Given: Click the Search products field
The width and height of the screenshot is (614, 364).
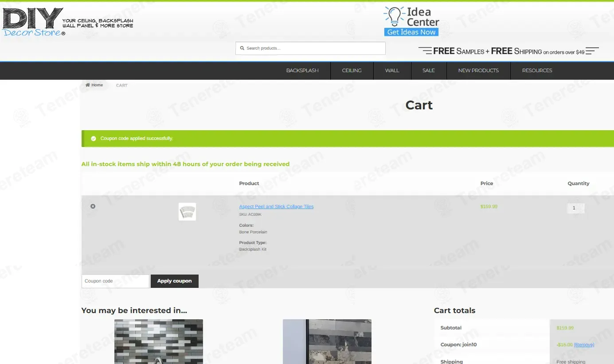Looking at the screenshot, I should tap(313, 48).
